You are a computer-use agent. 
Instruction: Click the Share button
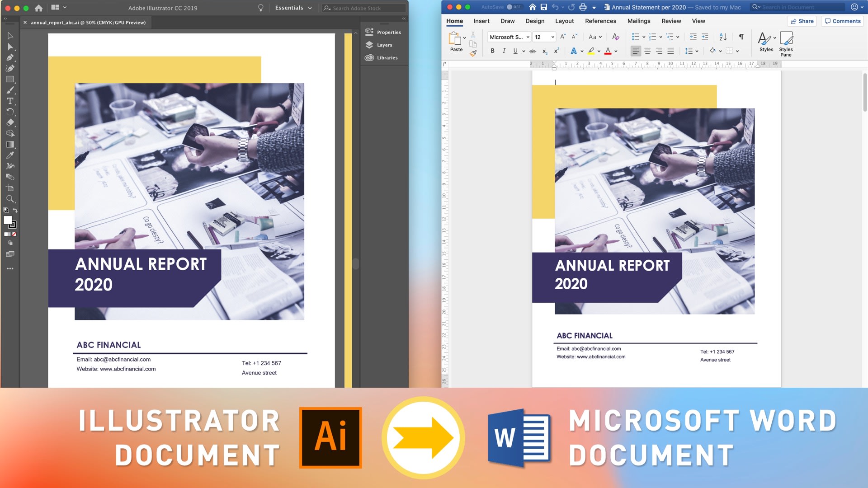click(802, 21)
